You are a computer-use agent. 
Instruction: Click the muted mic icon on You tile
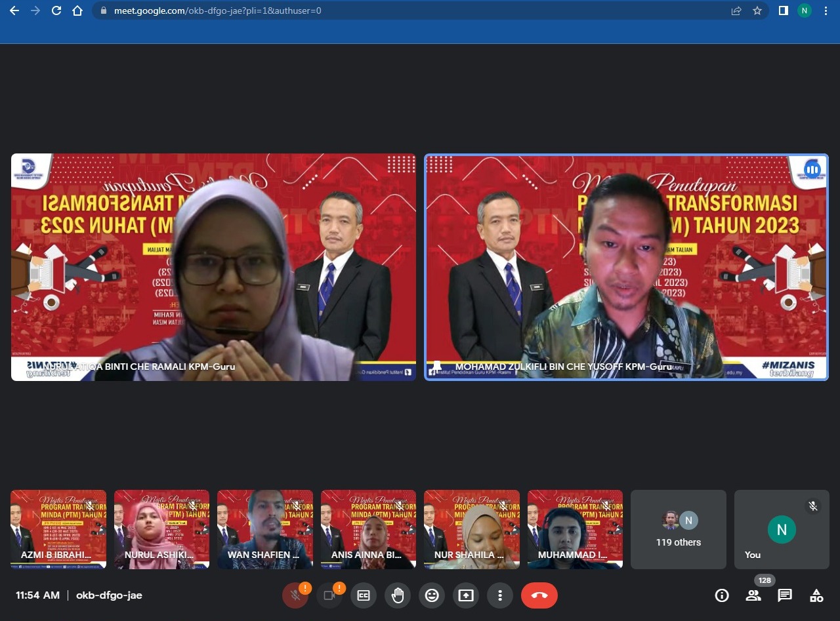tap(813, 506)
